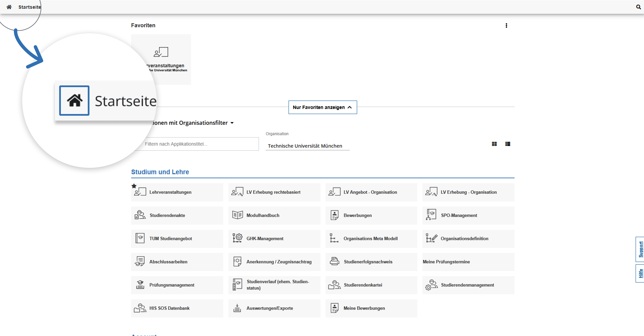Open the Hilfe side tab
Viewport: 644px width, 336px height.
640,273
